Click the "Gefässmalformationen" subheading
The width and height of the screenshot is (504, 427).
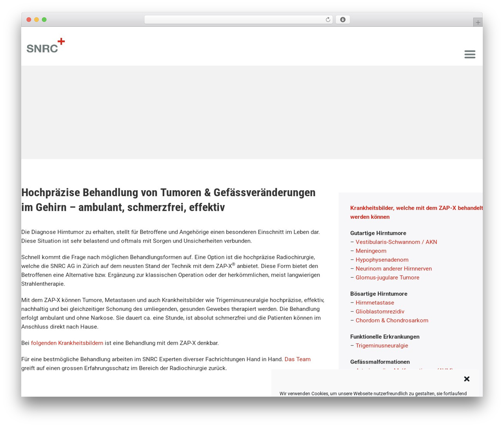tap(380, 362)
